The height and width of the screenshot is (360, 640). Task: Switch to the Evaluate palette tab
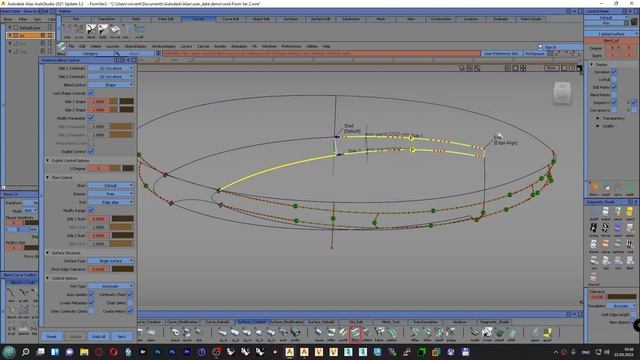click(x=500, y=19)
